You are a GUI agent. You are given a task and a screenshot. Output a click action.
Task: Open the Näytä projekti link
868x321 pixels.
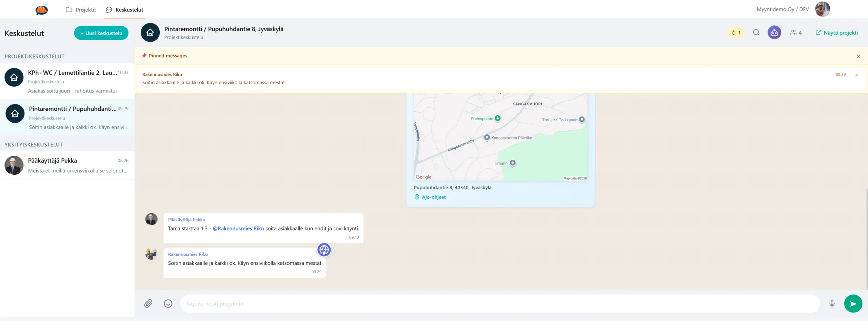pos(836,33)
